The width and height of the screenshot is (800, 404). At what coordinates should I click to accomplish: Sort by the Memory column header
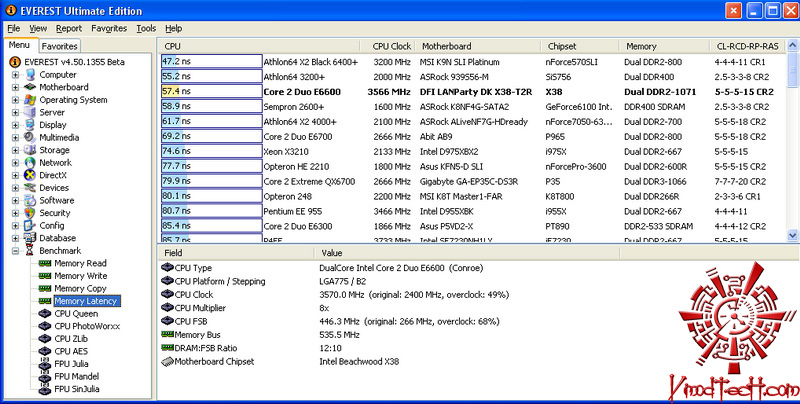(x=664, y=46)
